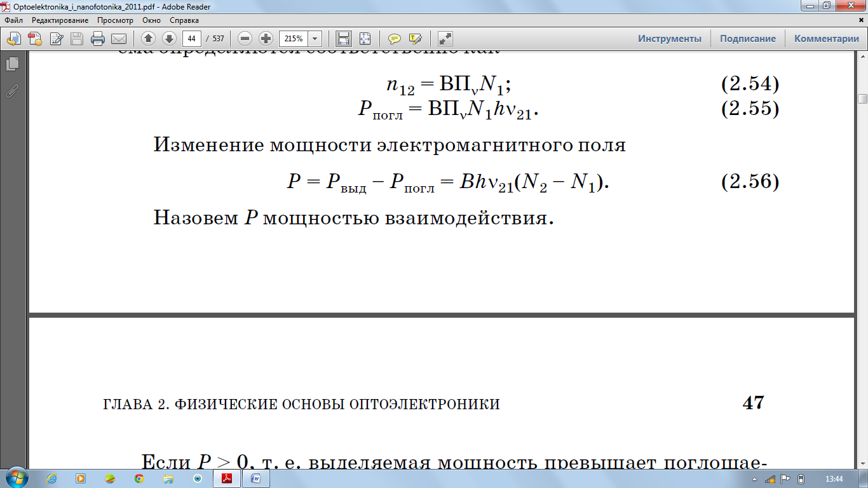Click the page number 47 header
This screenshot has width=868, height=488.
pyautogui.click(x=753, y=403)
